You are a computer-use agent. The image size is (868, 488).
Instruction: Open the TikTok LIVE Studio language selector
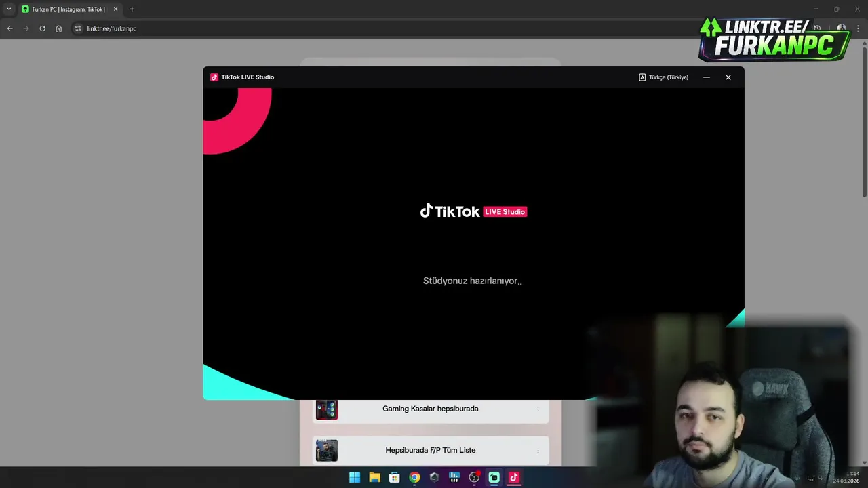tap(663, 77)
